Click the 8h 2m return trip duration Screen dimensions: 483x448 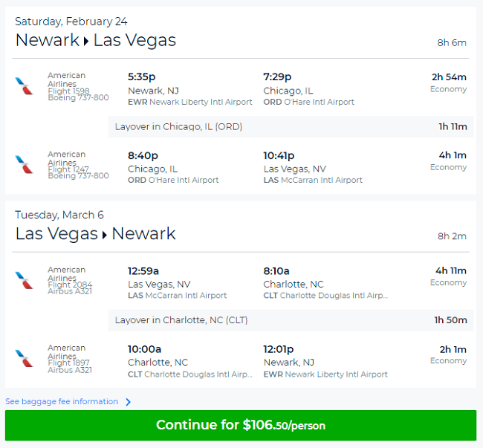pos(452,236)
